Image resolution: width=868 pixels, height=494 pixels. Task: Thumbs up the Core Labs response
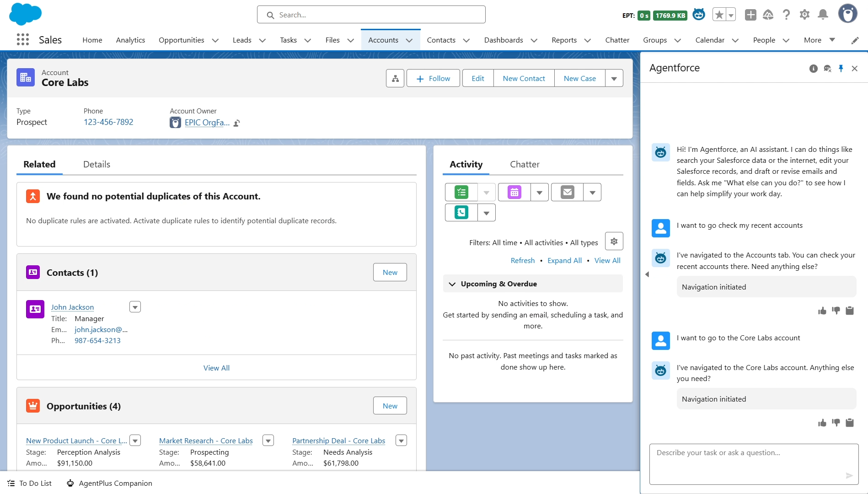822,423
